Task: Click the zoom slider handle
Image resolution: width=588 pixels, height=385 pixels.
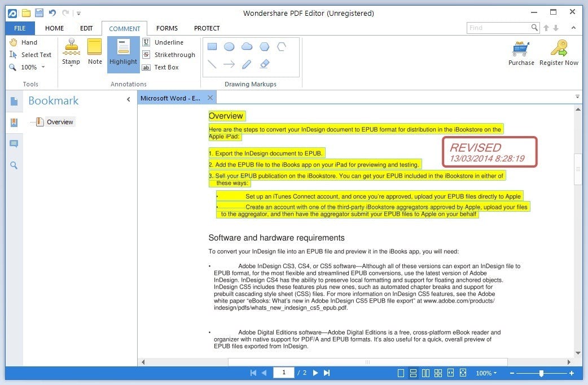Action: [541, 373]
